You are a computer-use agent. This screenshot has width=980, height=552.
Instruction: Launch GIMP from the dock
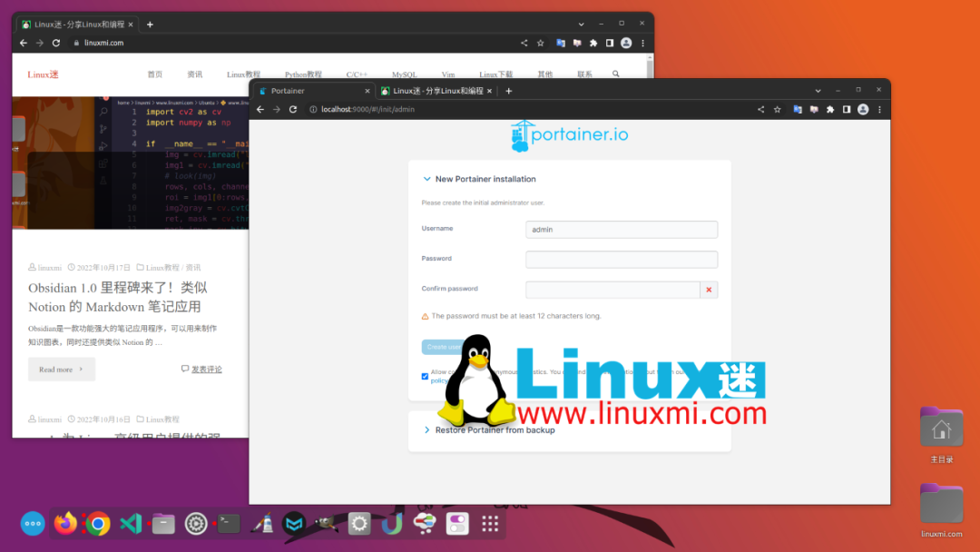pos(327,523)
